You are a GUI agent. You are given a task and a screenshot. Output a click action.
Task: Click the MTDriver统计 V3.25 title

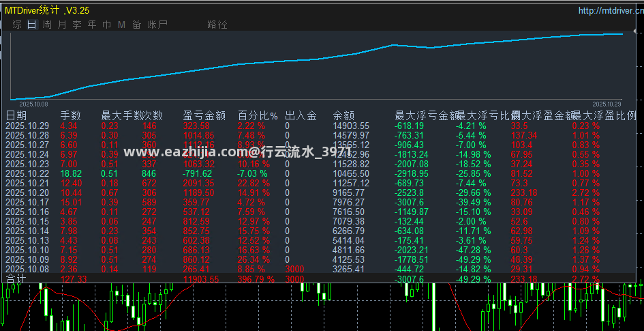pyautogui.click(x=47, y=11)
